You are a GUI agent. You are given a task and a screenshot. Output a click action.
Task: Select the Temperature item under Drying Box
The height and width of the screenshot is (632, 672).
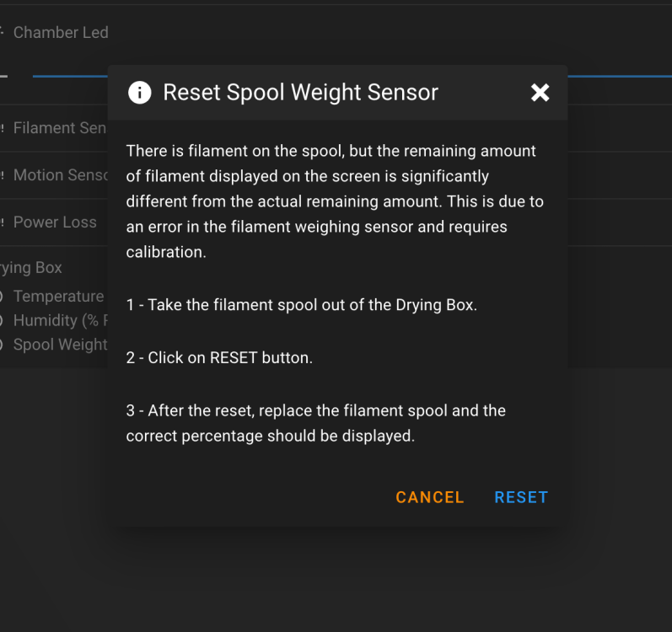58,297
